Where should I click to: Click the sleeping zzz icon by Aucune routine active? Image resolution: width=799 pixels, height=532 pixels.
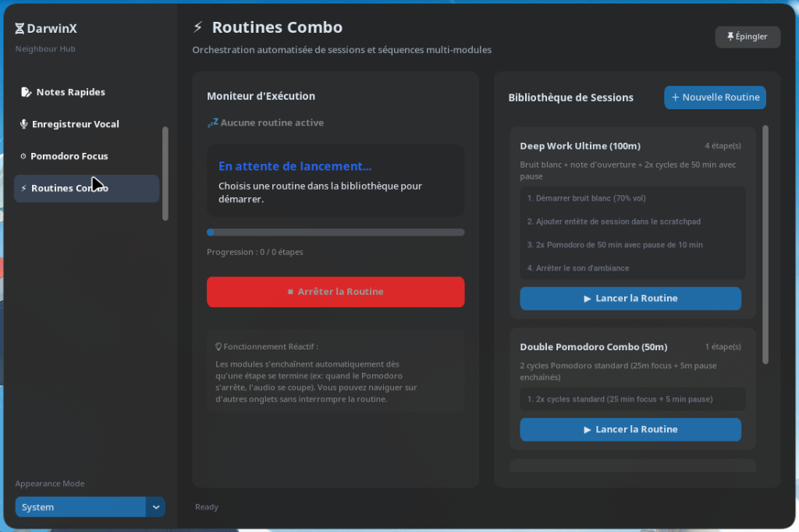(212, 122)
